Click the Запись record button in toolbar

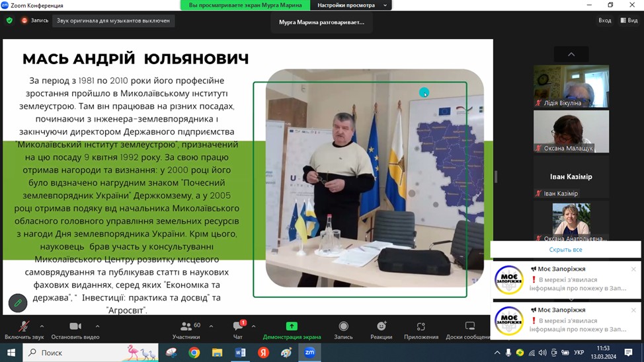(x=343, y=331)
